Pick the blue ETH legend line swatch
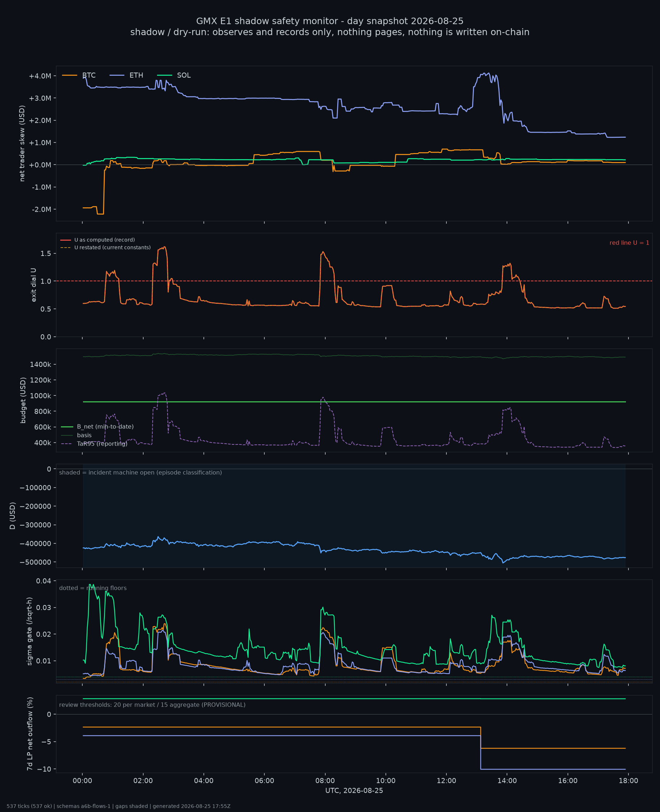 coord(117,75)
